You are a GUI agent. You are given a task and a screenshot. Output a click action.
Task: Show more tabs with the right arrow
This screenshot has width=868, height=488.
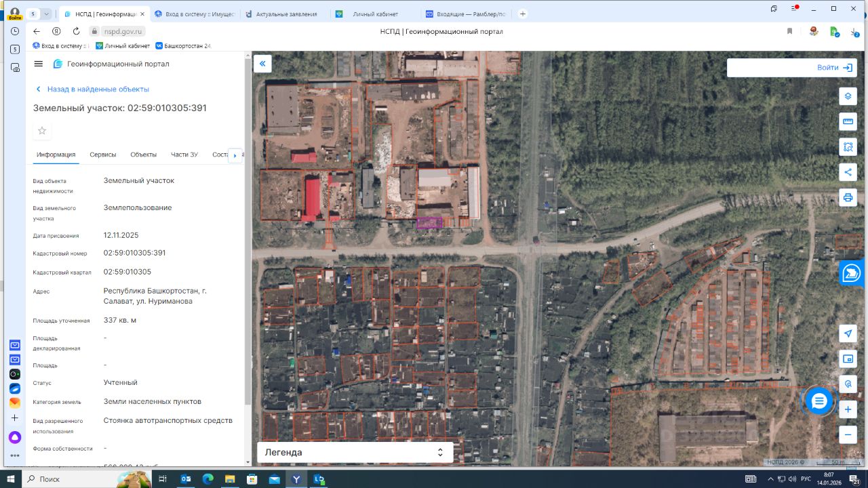[235, 155]
